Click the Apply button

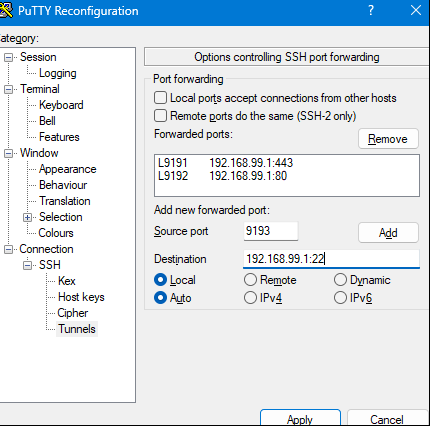pyautogui.click(x=300, y=418)
